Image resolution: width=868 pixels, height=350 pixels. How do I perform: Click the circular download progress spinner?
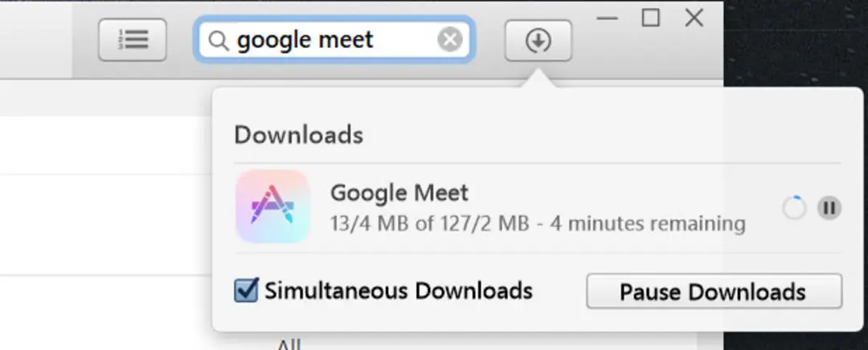tap(794, 208)
